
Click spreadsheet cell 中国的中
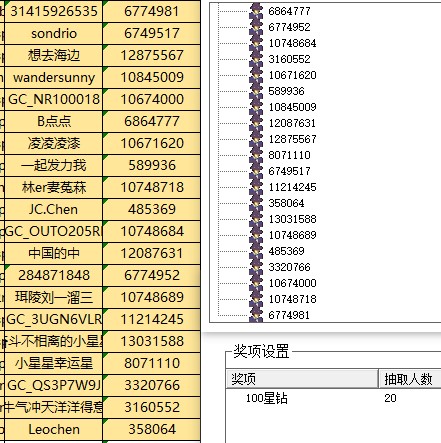[54, 253]
